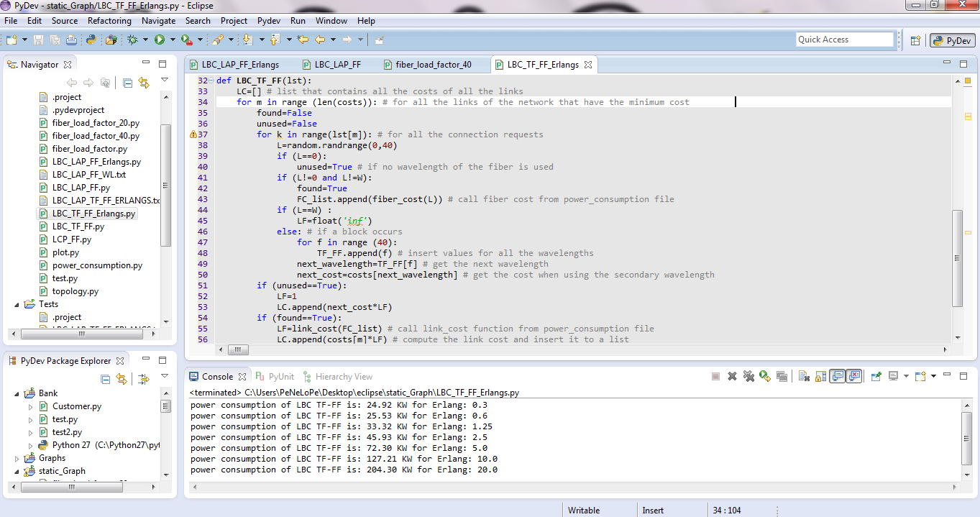Viewport: 980px width, 517px height.
Task: Click the editor vertical scrollbar thumb
Action: pos(957,258)
